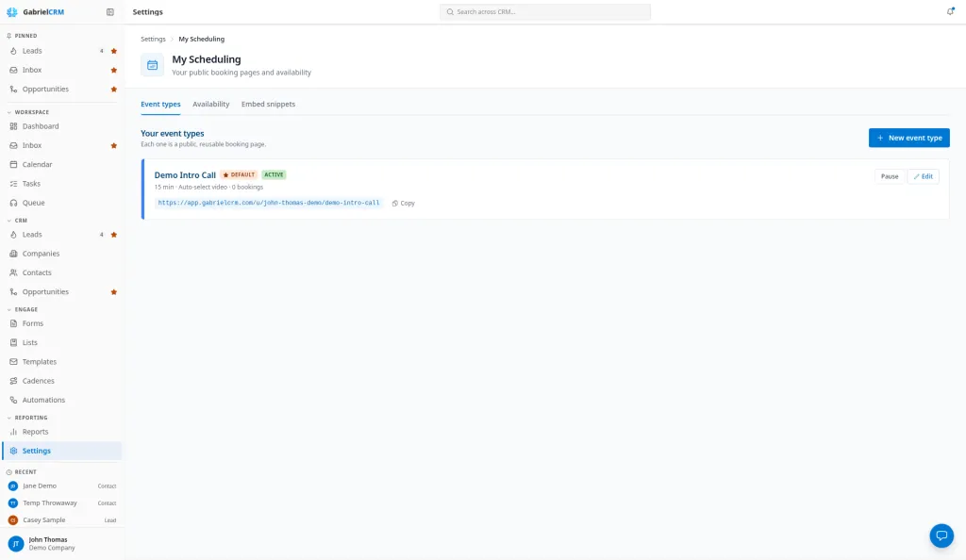966x560 pixels.
Task: Click the Settings gear icon in sidebar
Action: click(13, 451)
